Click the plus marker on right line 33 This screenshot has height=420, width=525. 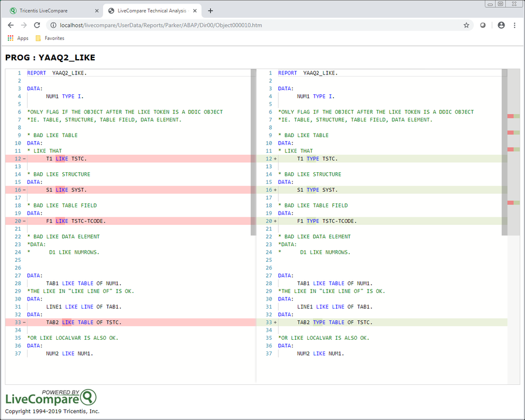[274, 322]
